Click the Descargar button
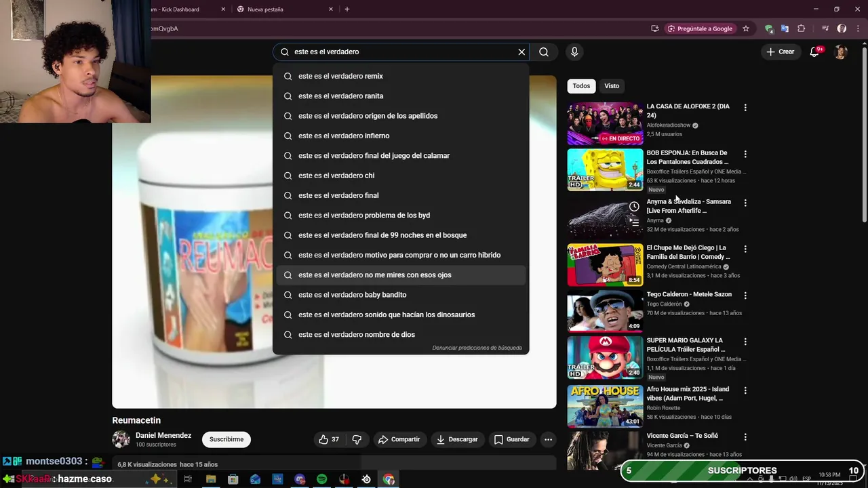868x488 pixels. tap(457, 439)
